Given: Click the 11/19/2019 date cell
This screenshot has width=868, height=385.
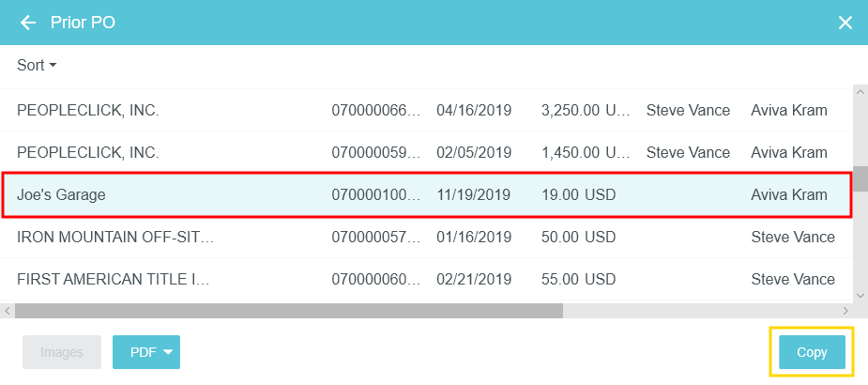Looking at the screenshot, I should [x=474, y=195].
